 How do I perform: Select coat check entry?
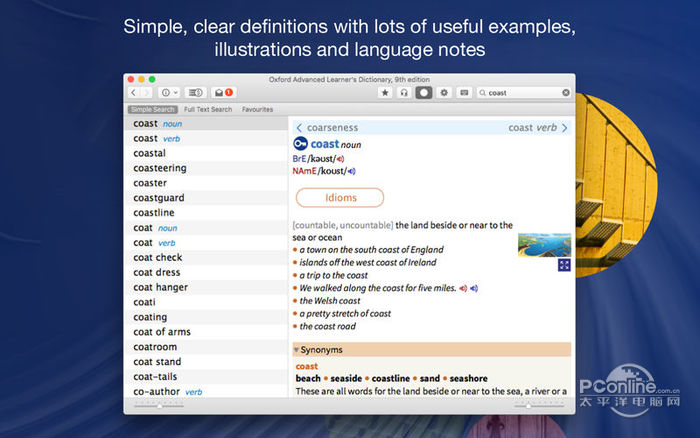[x=206, y=258]
